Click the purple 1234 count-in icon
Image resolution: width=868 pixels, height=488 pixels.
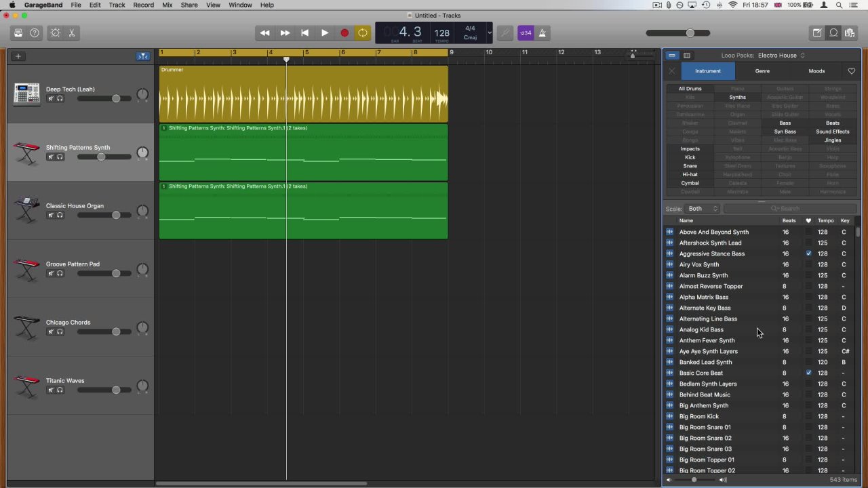pyautogui.click(x=526, y=33)
